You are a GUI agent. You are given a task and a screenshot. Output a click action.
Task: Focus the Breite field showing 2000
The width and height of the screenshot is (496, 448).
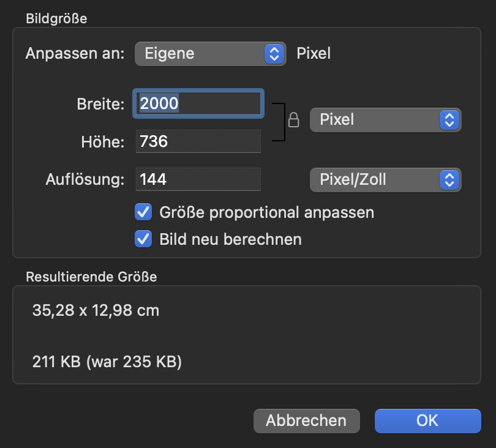199,103
